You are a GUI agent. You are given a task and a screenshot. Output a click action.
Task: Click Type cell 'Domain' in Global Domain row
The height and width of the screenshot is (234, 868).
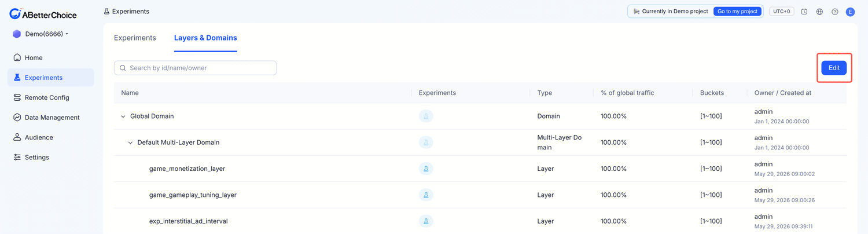549,116
